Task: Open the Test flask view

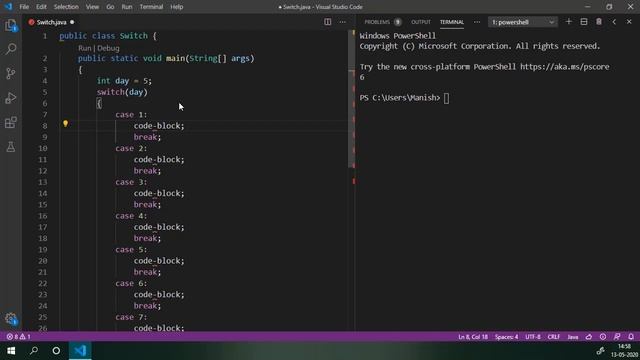Action: click(x=11, y=147)
